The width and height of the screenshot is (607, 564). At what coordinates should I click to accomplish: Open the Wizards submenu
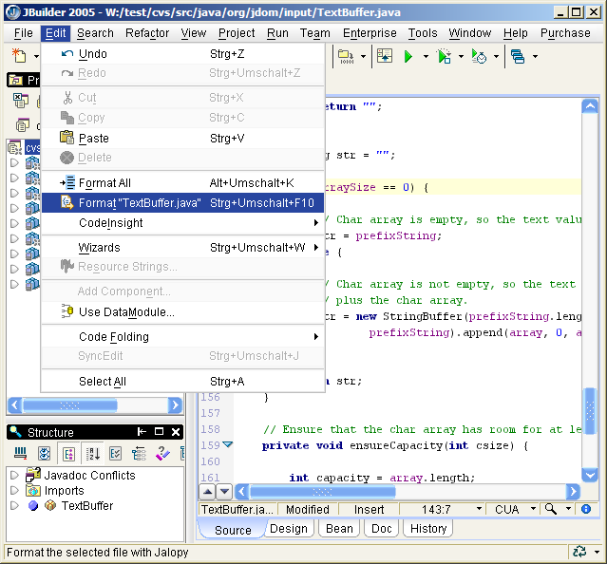point(182,247)
